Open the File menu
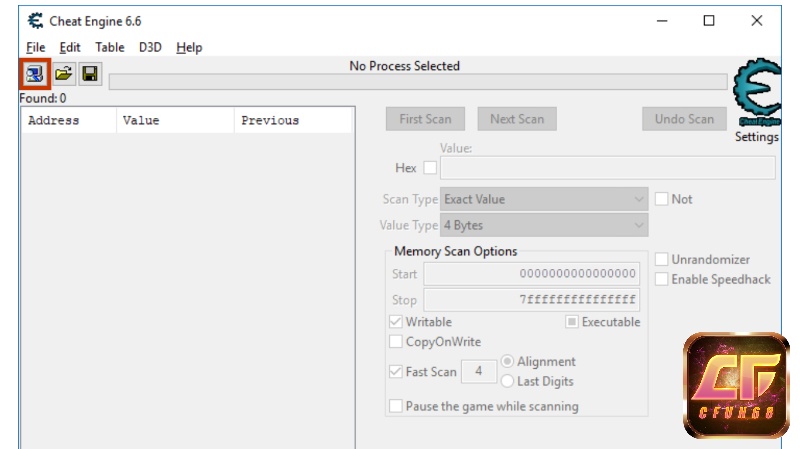 [36, 47]
